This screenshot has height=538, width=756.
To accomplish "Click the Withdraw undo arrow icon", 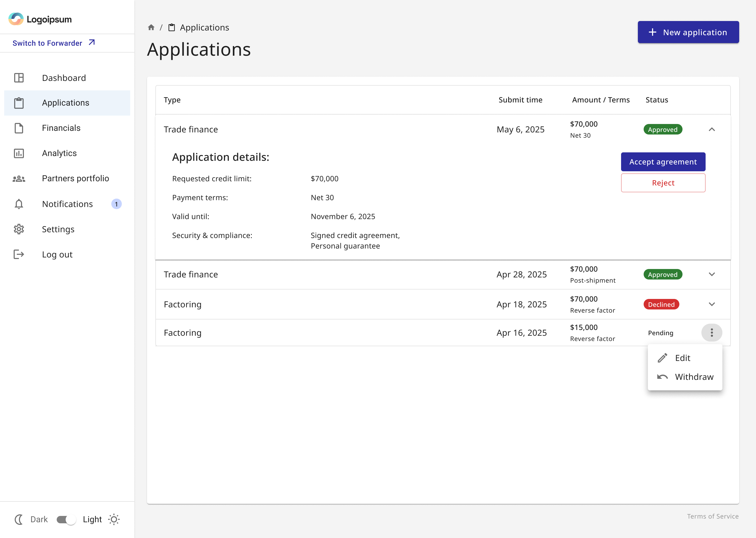I will tap(663, 377).
